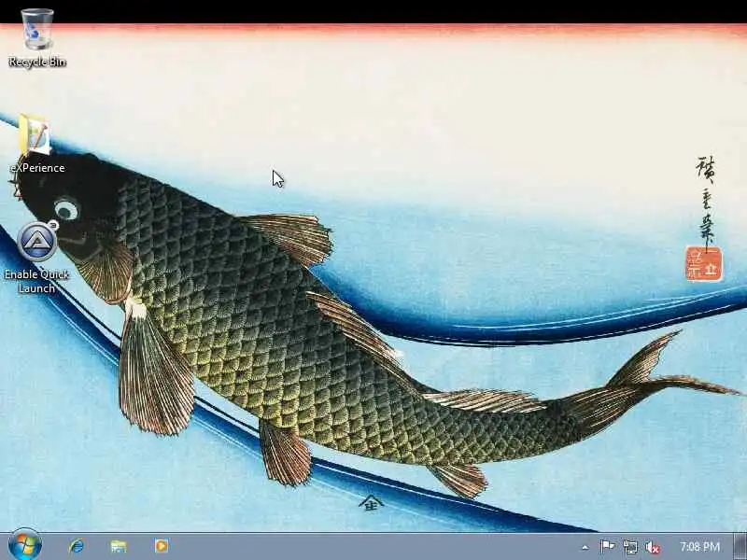Select the Recycle Bin desktop icon
Image resolution: width=747 pixels, height=560 pixels.
(37, 29)
